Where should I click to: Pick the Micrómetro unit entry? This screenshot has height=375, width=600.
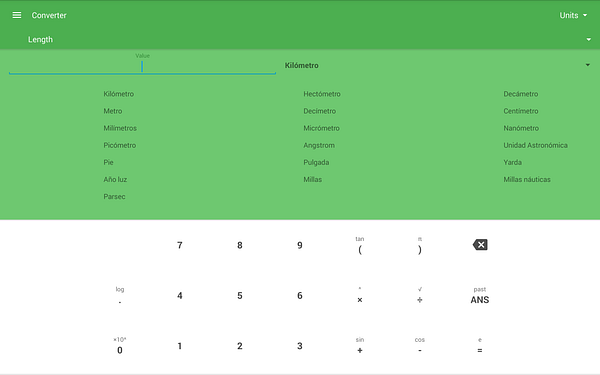point(321,128)
